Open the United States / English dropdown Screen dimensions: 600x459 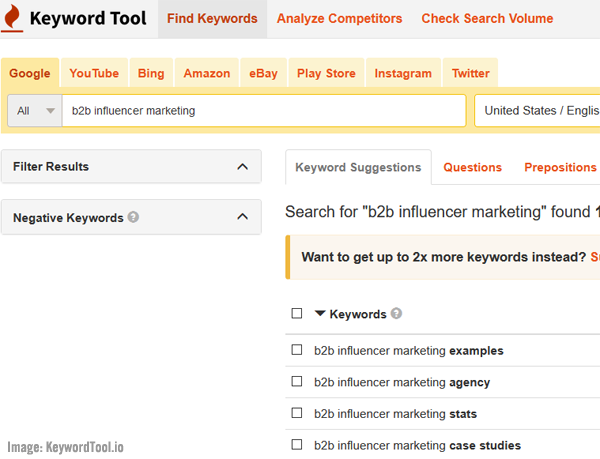coord(537,111)
